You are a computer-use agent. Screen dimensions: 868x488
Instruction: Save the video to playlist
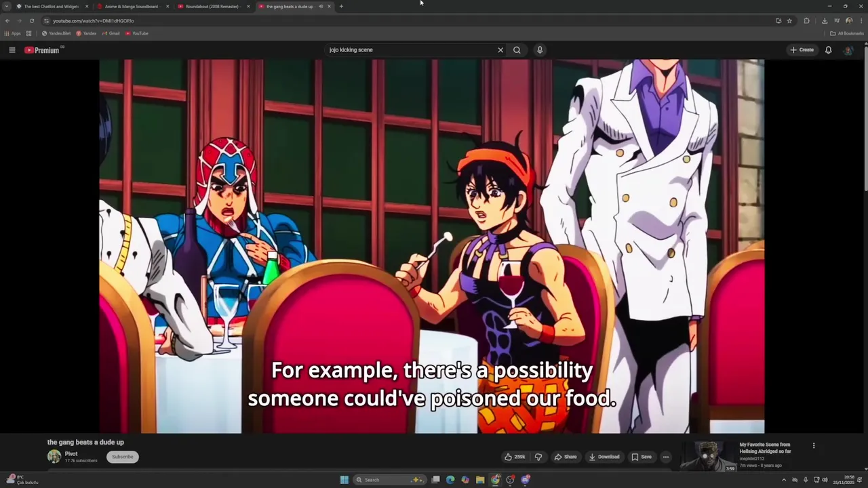click(x=642, y=457)
